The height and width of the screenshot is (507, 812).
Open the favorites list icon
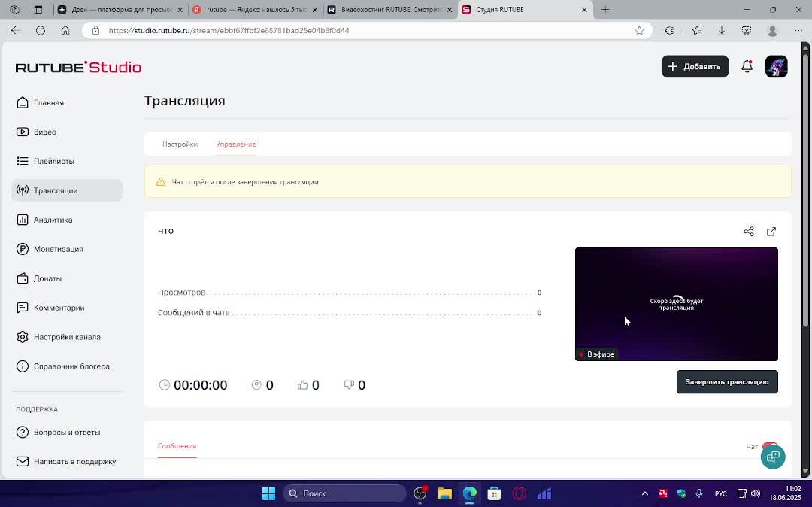(x=697, y=31)
